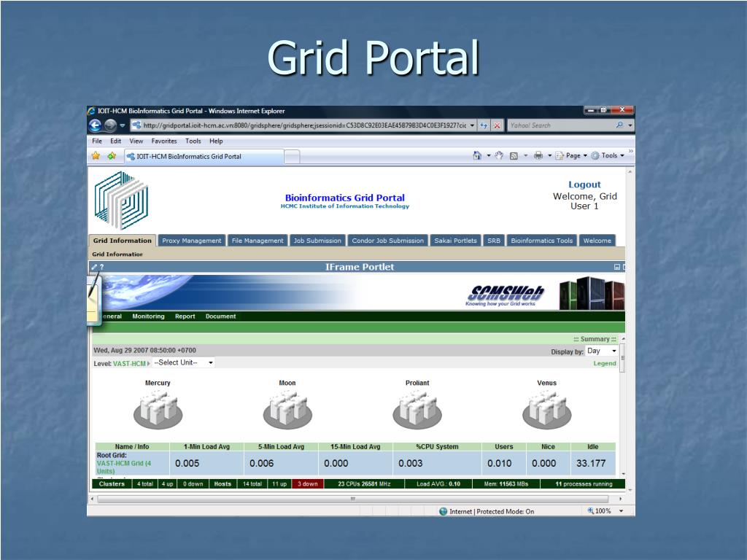Screen dimensions: 747x560
Task: Switch to the Condor Job Submission tab
Action: coord(387,241)
